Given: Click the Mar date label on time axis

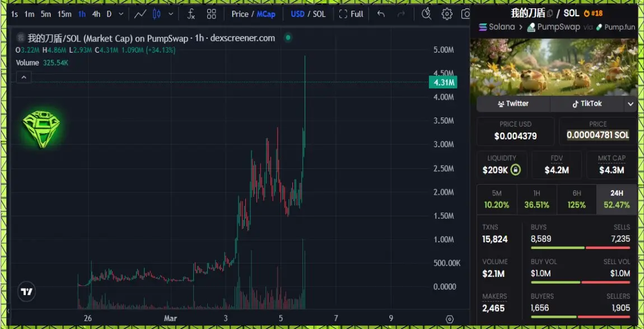Looking at the screenshot, I should [x=170, y=318].
